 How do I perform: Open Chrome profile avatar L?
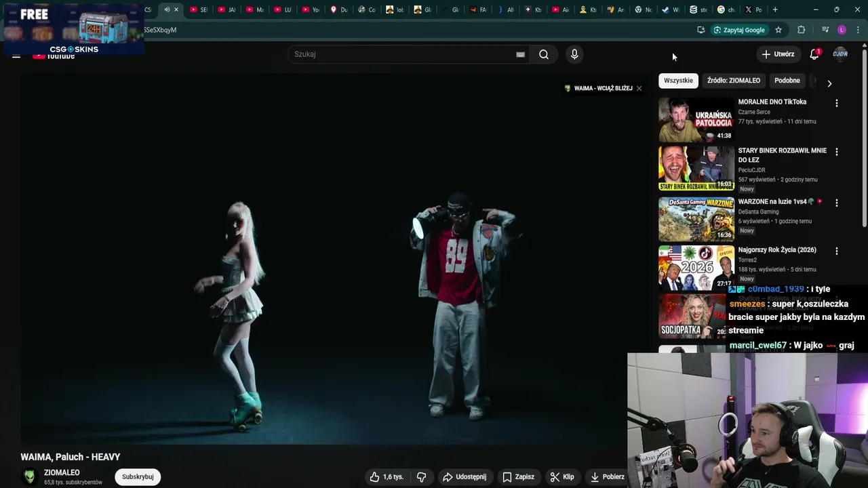[842, 30]
